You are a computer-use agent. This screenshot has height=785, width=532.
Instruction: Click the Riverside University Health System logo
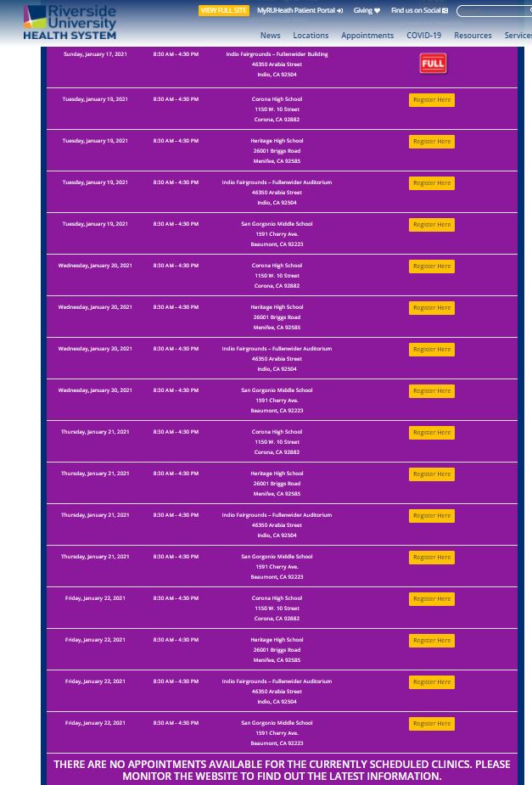tap(70, 21)
